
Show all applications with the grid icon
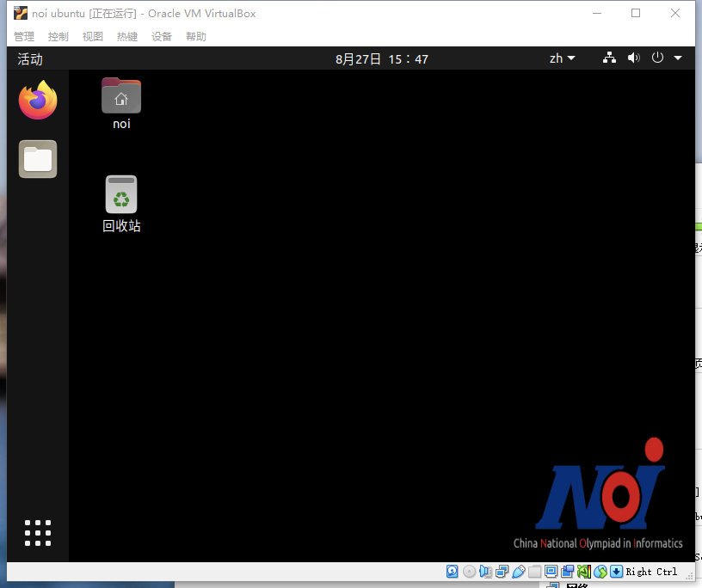[37, 533]
